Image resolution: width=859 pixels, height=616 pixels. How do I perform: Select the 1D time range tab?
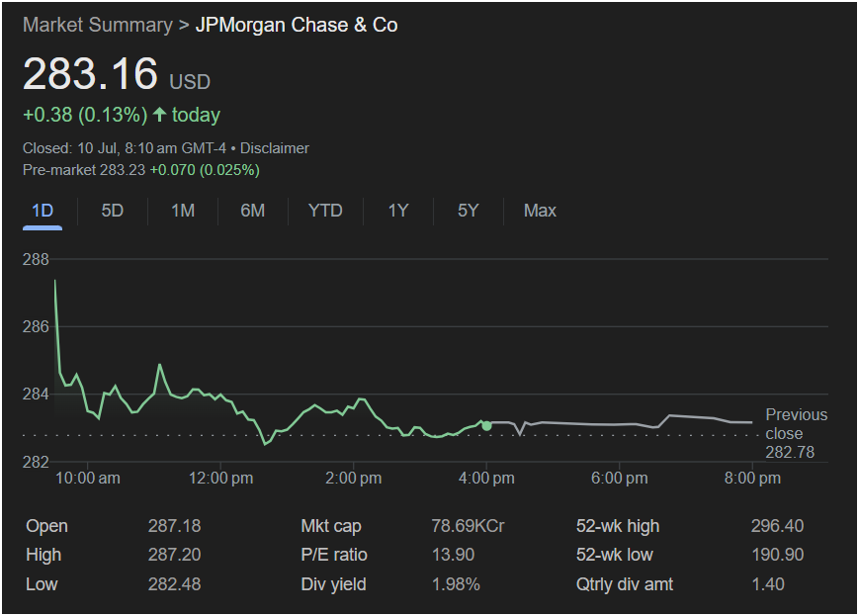click(43, 211)
